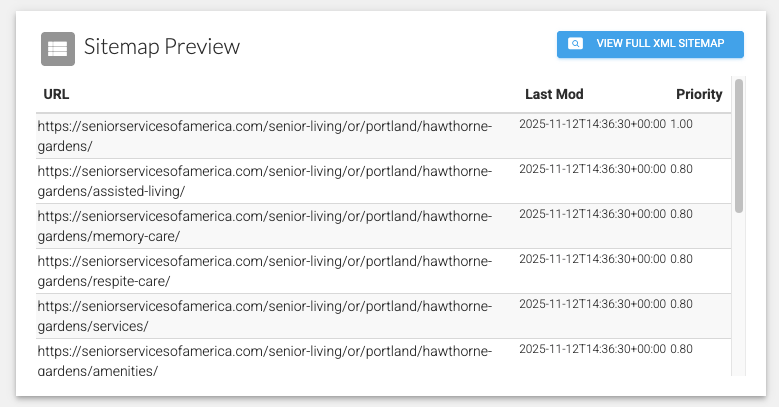The image size is (779, 407).
Task: Click the 1.00 priority value
Action: (681, 124)
